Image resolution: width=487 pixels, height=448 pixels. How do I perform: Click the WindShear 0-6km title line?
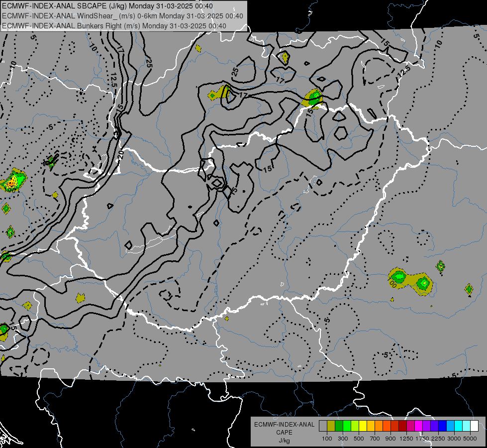122,16
